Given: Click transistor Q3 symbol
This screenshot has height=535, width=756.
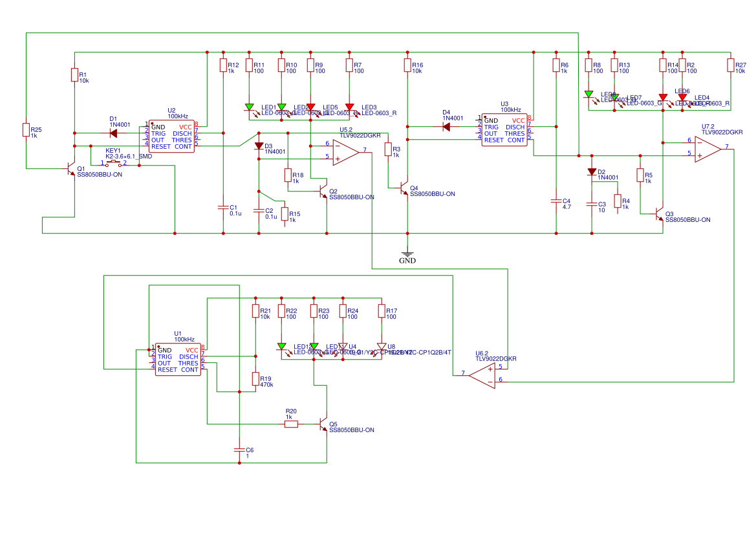Looking at the screenshot, I should pos(660,213).
